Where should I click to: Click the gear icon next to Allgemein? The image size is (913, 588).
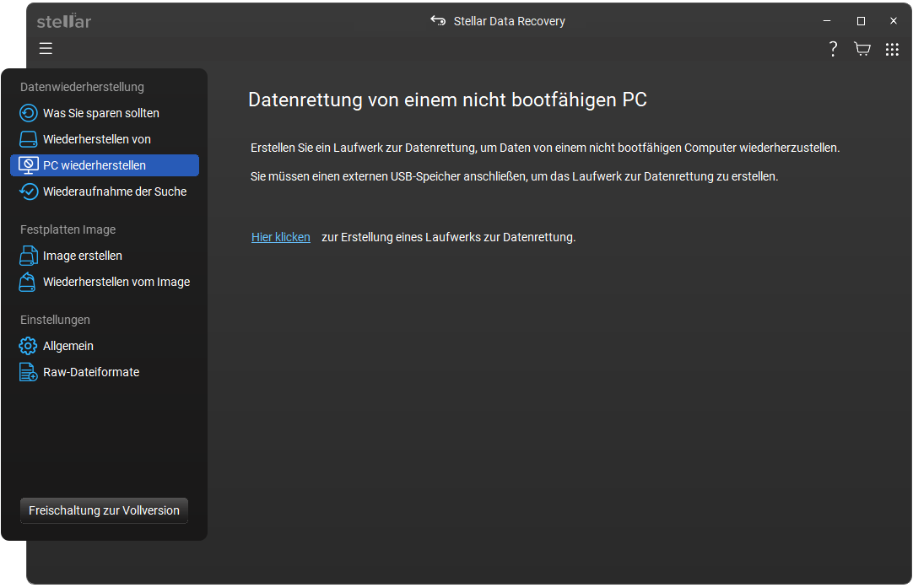click(x=29, y=346)
